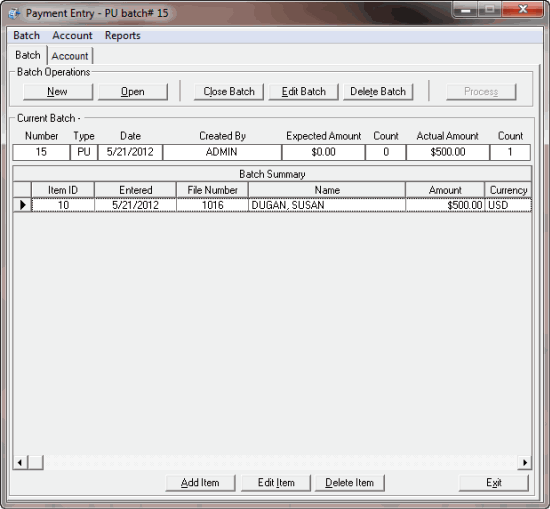Click the Delete Item button
550x509 pixels.
pos(349,483)
